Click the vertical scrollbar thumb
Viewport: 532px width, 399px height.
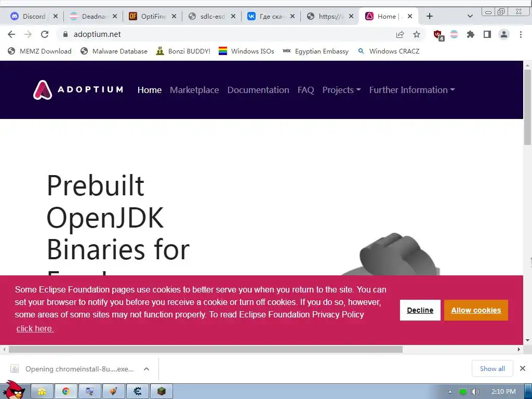528,107
